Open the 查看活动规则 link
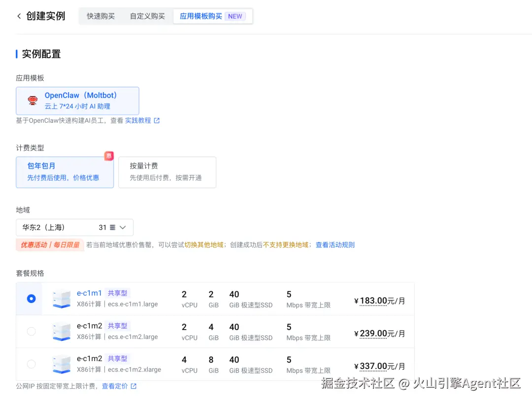 click(335, 245)
